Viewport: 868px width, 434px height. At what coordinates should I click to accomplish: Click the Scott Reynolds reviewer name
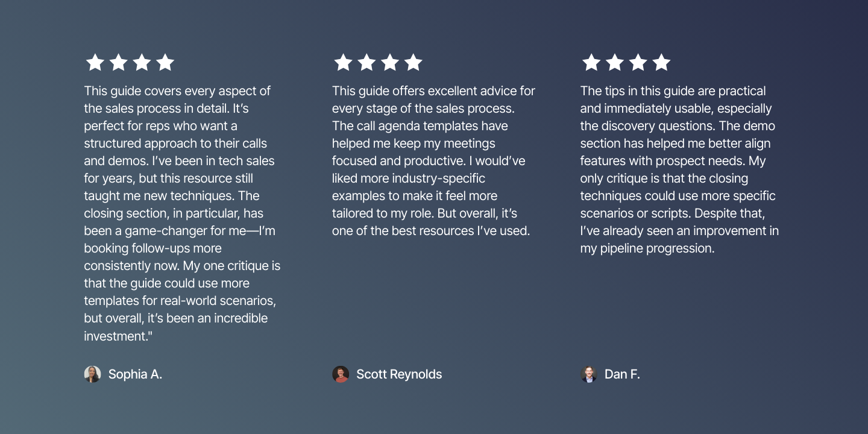(x=399, y=374)
